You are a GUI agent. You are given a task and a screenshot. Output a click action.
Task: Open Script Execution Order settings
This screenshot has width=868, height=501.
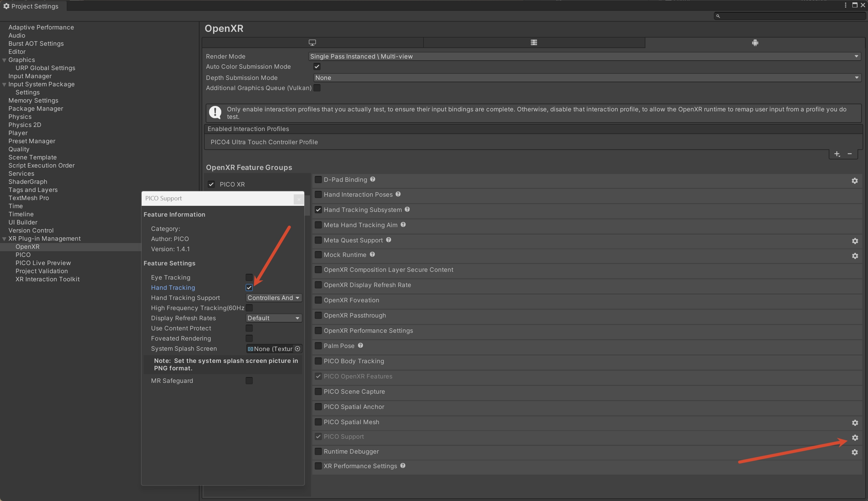pyautogui.click(x=41, y=165)
